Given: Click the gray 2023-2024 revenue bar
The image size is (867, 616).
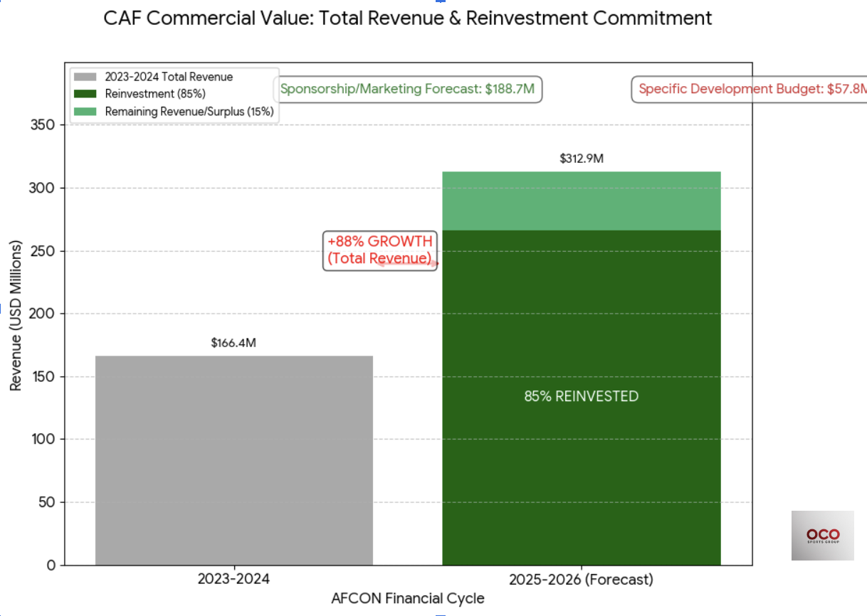Looking at the screenshot, I should 233,459.
